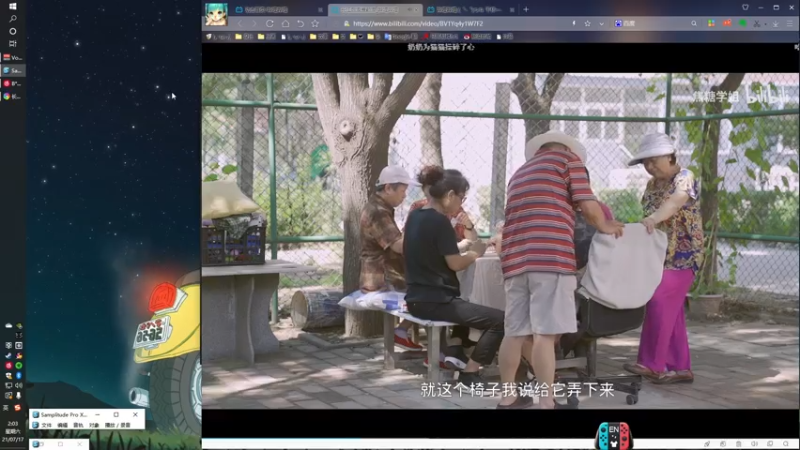Click the Switch-shaped EN input indicator
Image resolution: width=800 pixels, height=450 pixels.
[614, 436]
